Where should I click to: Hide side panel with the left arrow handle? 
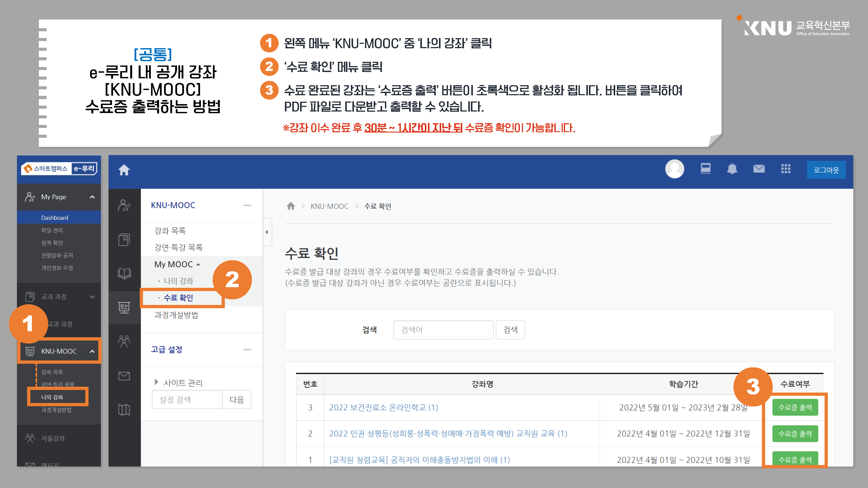[x=266, y=232]
